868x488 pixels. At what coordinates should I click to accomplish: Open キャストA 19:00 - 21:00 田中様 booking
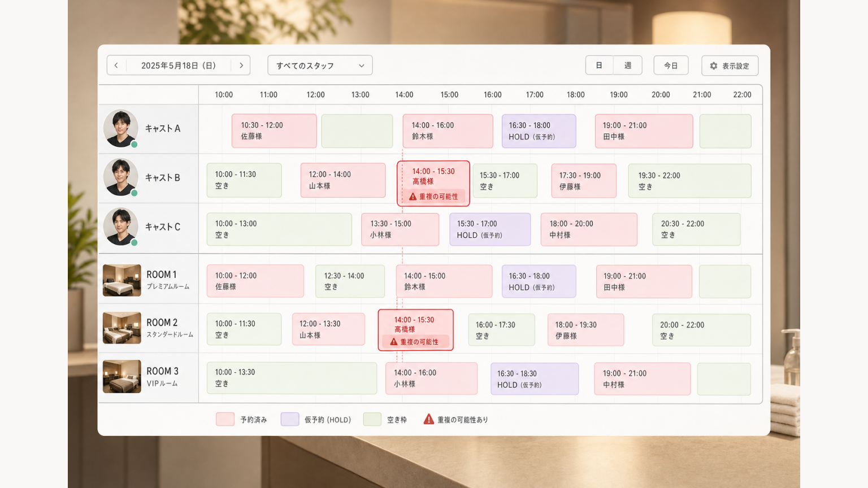[x=644, y=131]
